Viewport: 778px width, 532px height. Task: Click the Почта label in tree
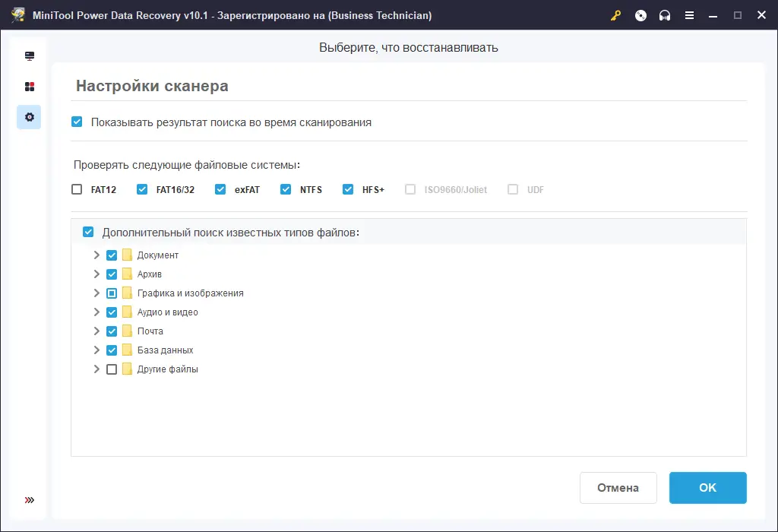point(150,331)
